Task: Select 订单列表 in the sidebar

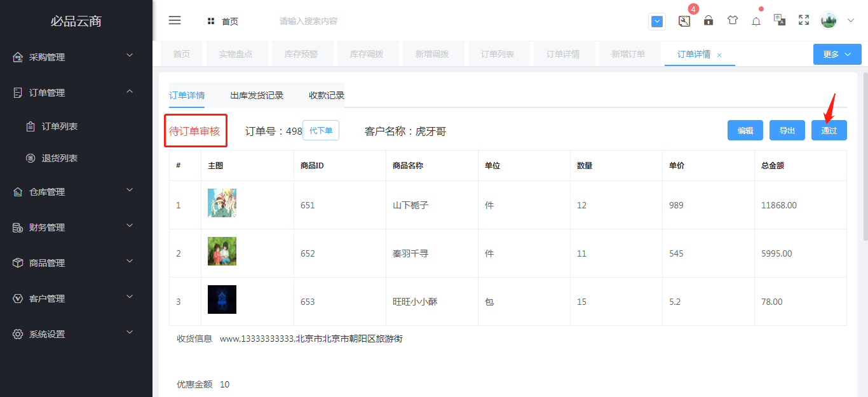Action: tap(60, 126)
